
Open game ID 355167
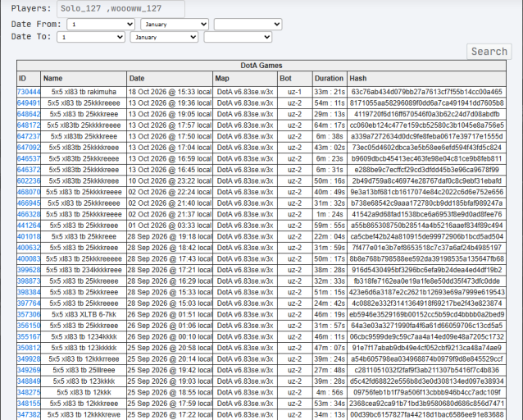coord(29,337)
